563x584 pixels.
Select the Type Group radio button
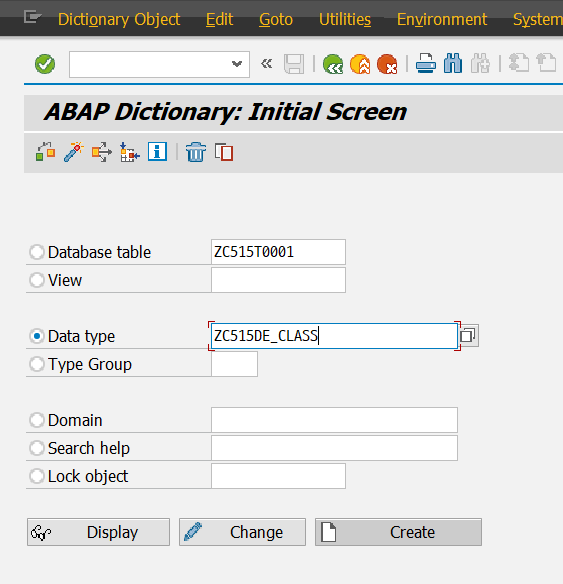pyautogui.click(x=37, y=364)
